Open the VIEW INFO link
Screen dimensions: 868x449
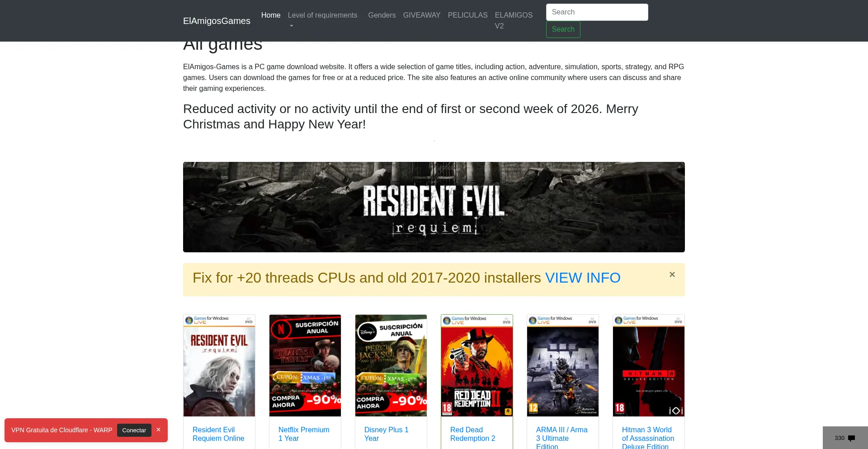click(583, 278)
